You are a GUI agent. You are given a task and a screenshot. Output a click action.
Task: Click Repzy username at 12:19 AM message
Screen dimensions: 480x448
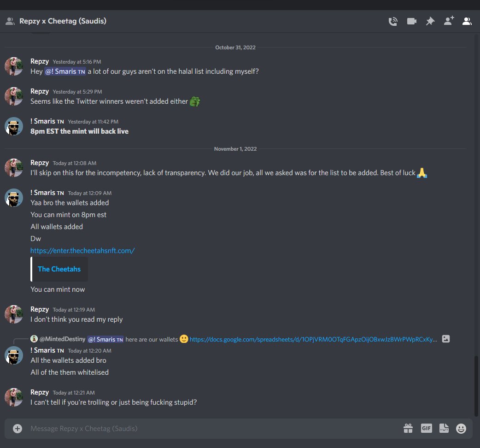pyautogui.click(x=40, y=309)
